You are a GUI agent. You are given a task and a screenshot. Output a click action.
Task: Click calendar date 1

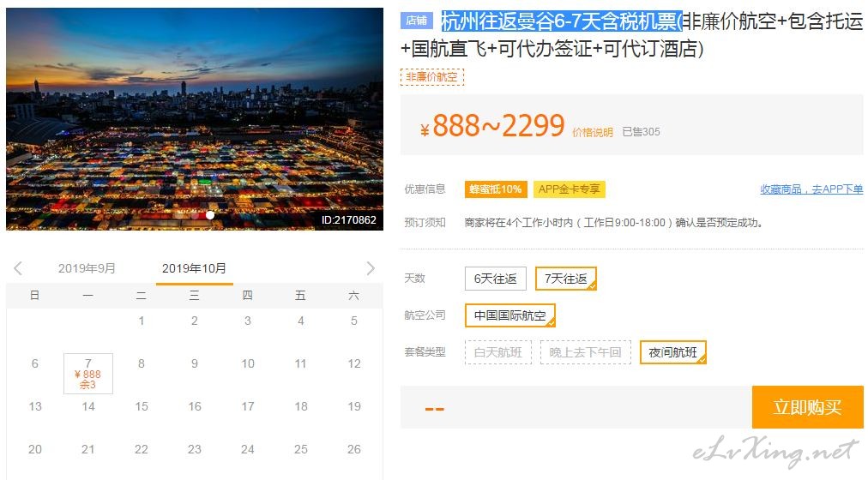[x=142, y=321]
